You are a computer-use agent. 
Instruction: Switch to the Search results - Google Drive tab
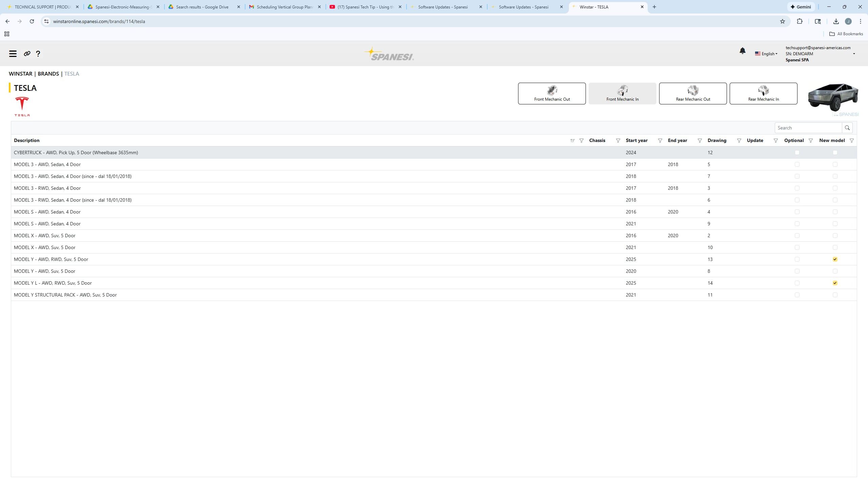coord(202,7)
